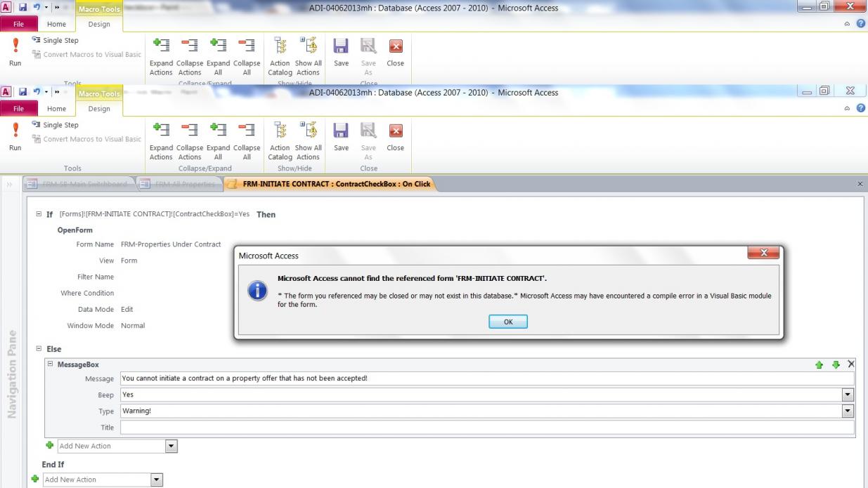This screenshot has width=868, height=488.
Task: Select the Design tab in the front window
Action: tap(99, 109)
